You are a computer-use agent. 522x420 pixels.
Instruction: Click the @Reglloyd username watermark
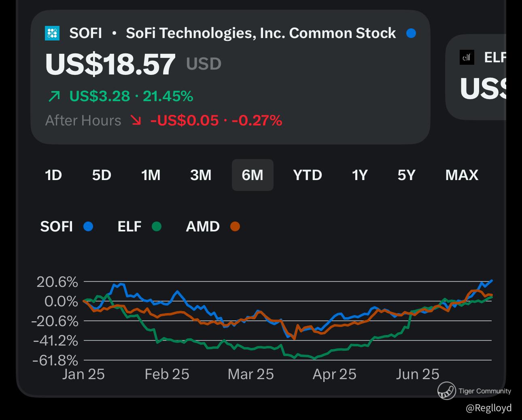point(488,408)
